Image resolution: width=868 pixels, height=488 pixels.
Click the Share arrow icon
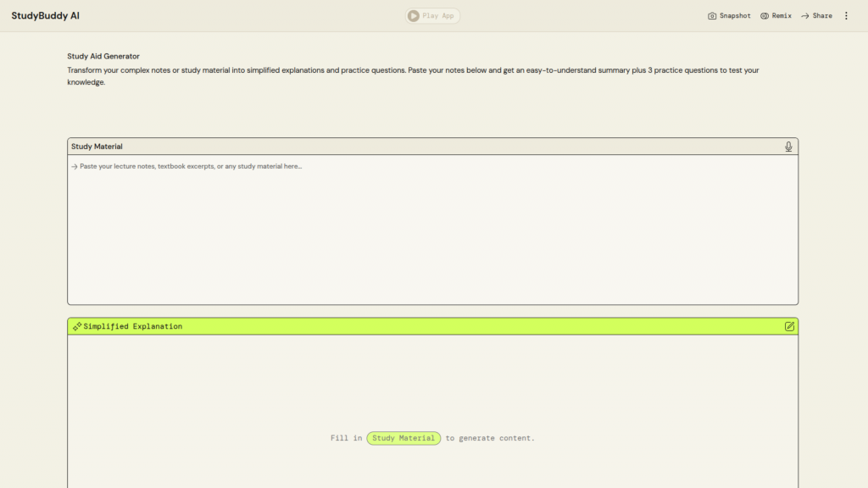[805, 16]
